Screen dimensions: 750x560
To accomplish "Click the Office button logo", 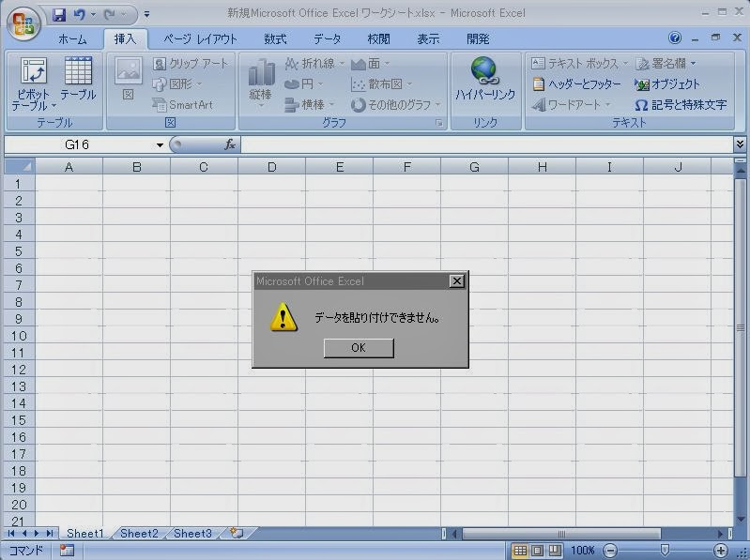I will [x=23, y=23].
